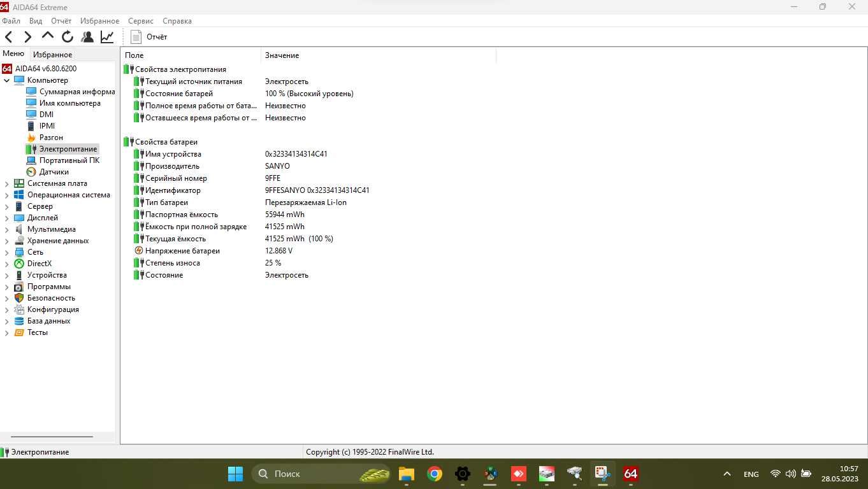The width and height of the screenshot is (868, 489).
Task: Click the Устройства category icon
Action: click(19, 275)
